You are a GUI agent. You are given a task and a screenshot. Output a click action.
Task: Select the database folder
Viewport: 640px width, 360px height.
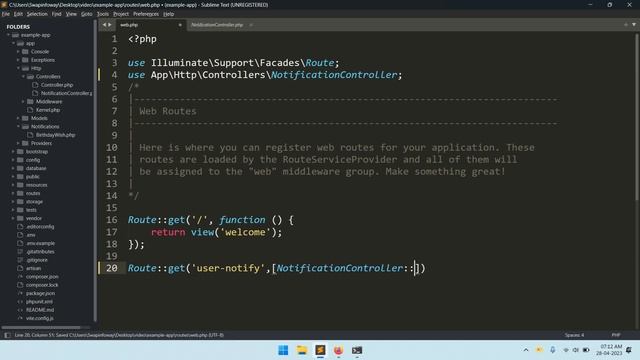36,168
